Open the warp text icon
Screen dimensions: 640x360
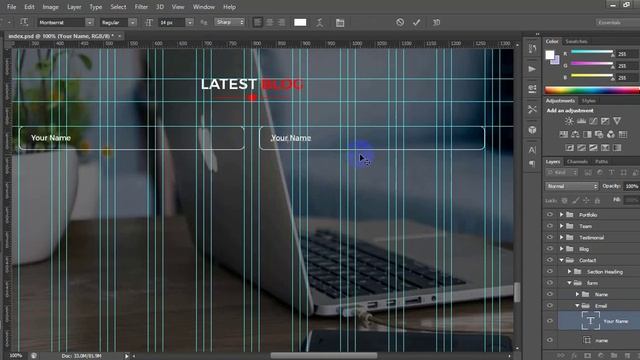320,22
